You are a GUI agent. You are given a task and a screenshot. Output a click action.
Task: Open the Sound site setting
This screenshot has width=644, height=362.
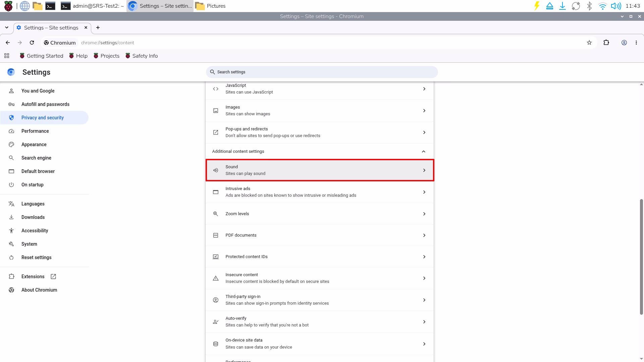click(320, 170)
